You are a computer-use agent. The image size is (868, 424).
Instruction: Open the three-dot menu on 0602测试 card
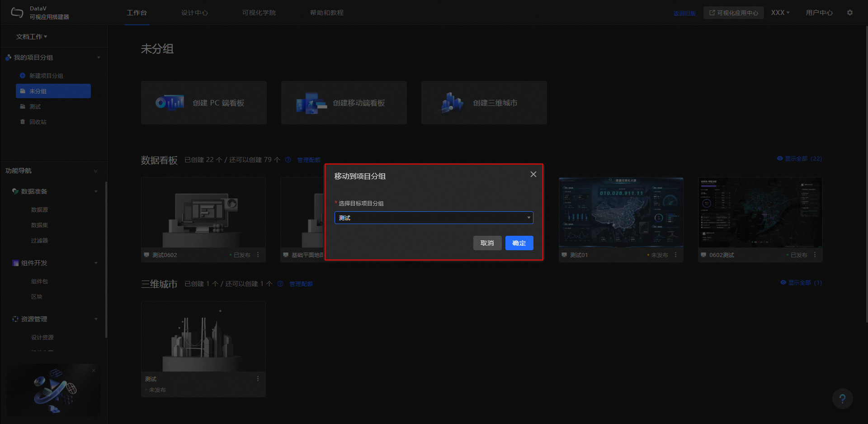815,255
